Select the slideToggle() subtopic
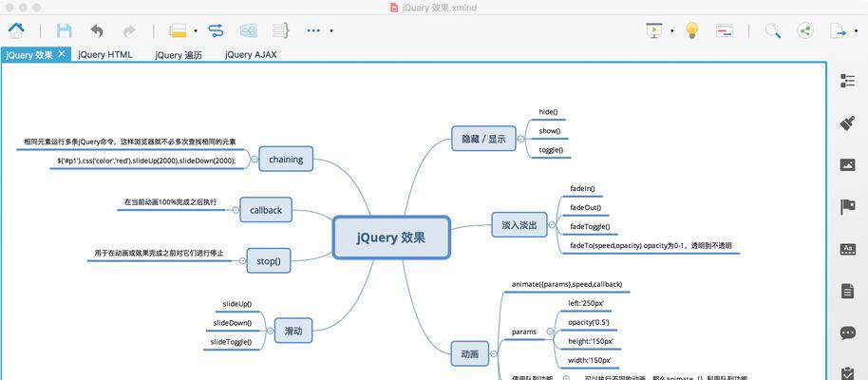This screenshot has height=380, width=868. [x=232, y=342]
